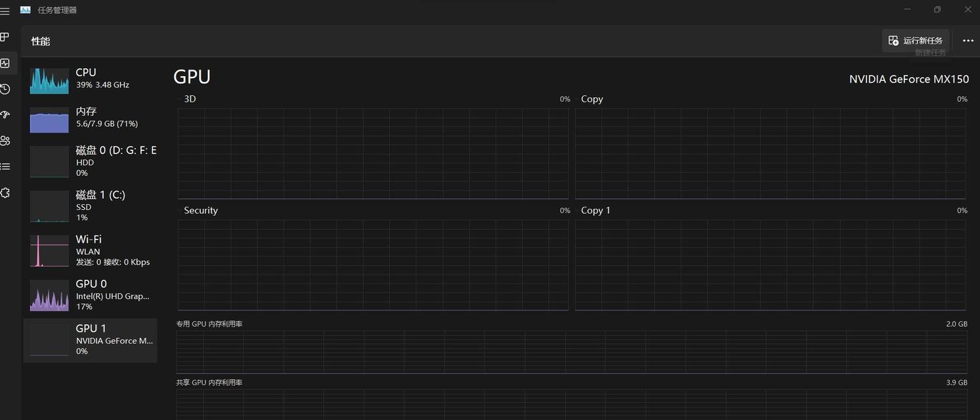Select the Performance page icon in sidebar
Image resolution: width=980 pixels, height=420 pixels.
5,63
